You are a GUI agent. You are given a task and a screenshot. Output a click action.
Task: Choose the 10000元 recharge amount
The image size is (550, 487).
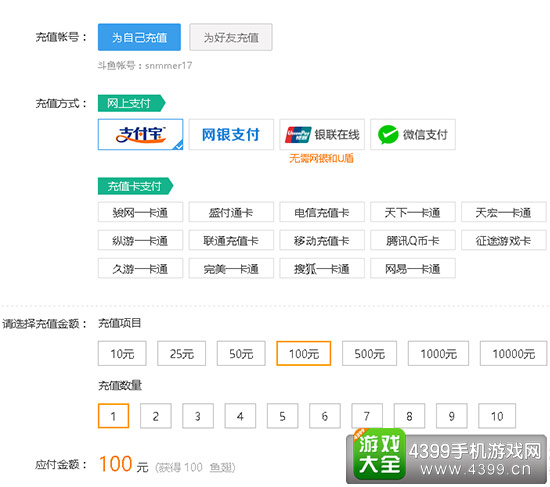point(514,353)
